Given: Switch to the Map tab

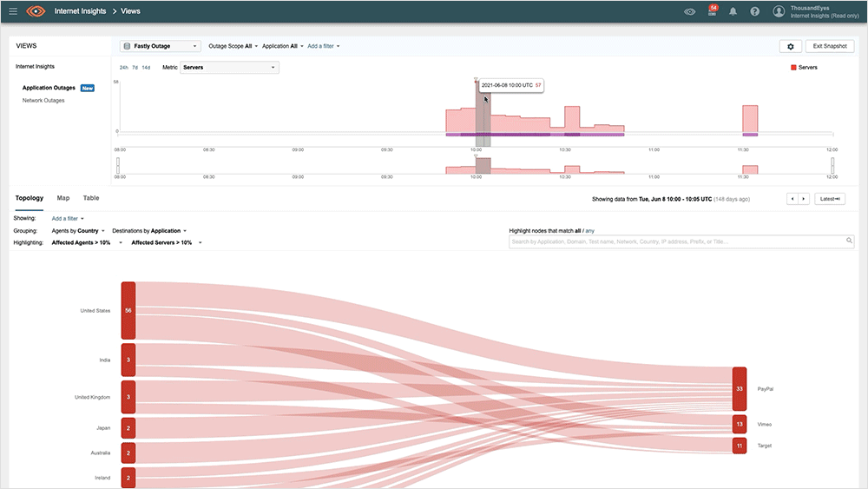Looking at the screenshot, I should tap(63, 198).
